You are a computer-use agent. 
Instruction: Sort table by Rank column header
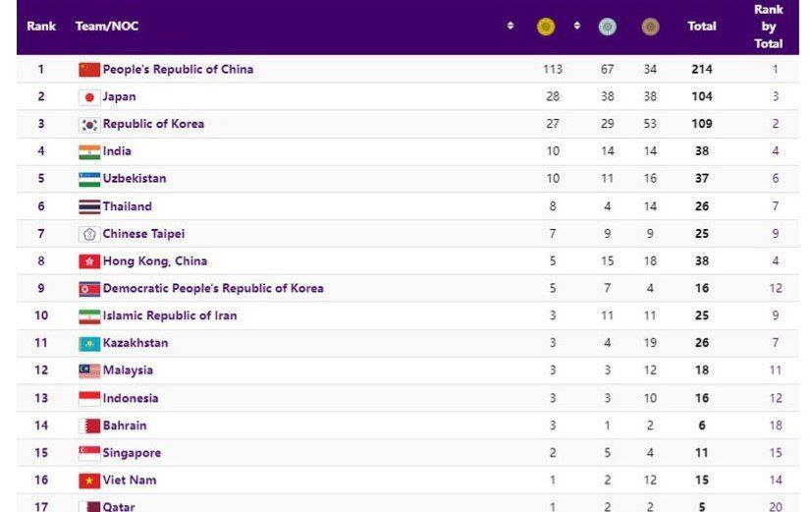[41, 27]
